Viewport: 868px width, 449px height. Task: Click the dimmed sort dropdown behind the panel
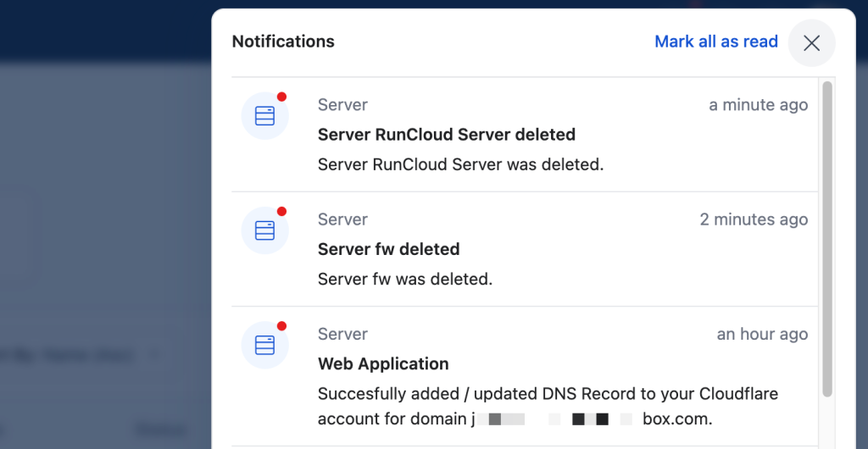[x=83, y=355]
